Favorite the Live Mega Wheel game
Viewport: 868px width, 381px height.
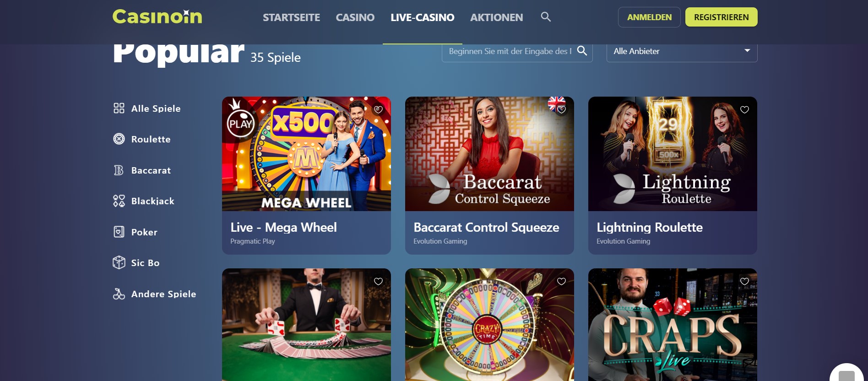[x=378, y=109]
